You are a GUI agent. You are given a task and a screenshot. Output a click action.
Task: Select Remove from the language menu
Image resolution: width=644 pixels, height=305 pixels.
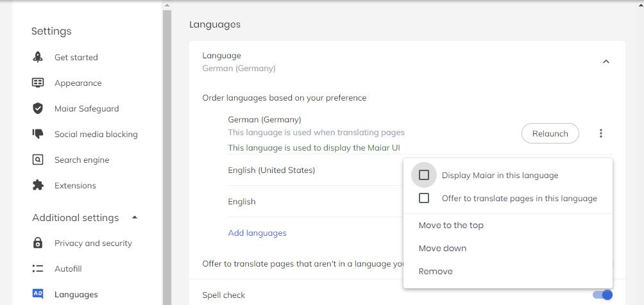[x=436, y=271]
